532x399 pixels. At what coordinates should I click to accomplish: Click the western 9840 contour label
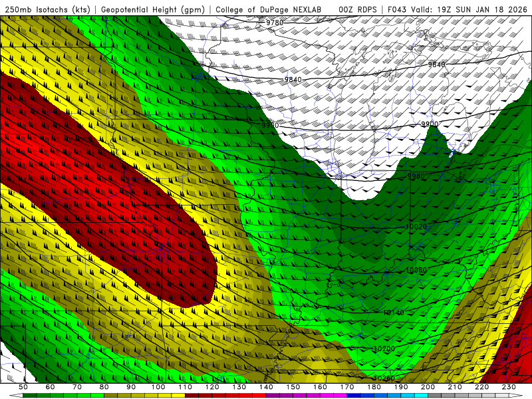click(x=293, y=80)
